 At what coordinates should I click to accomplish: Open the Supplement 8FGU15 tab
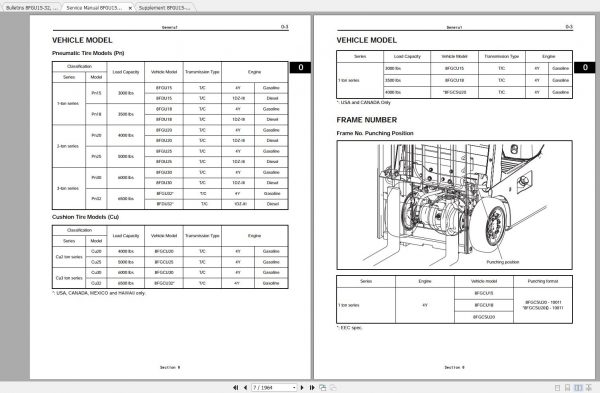tap(165, 8)
